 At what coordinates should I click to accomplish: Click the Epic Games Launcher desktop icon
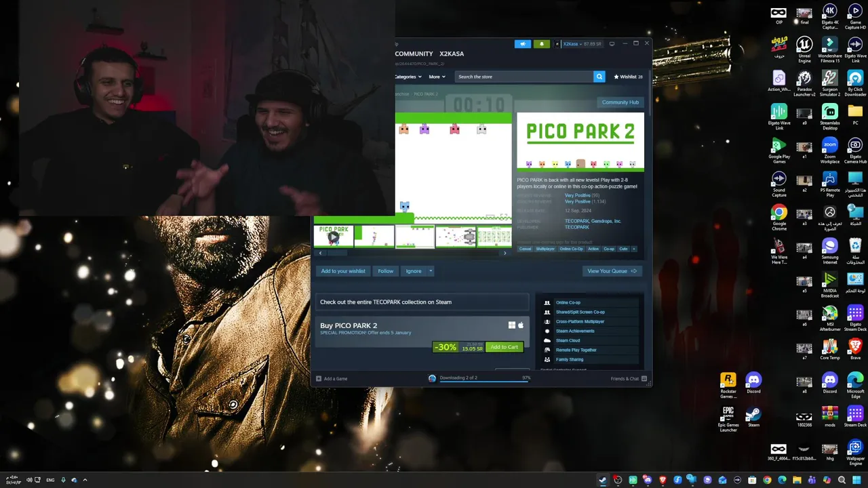[728, 419]
